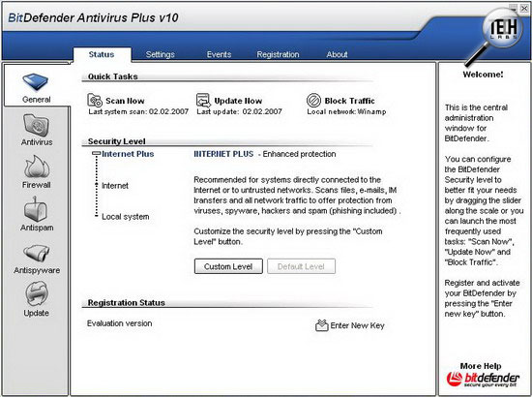Click the Enter New Key link
This screenshot has width=532, height=397.
click(x=357, y=325)
